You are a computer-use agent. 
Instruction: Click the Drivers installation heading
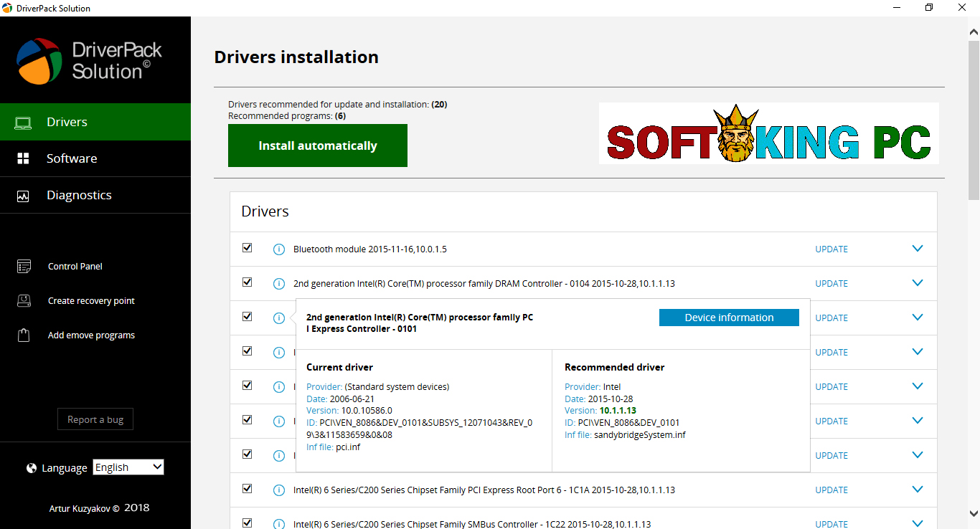click(x=296, y=57)
